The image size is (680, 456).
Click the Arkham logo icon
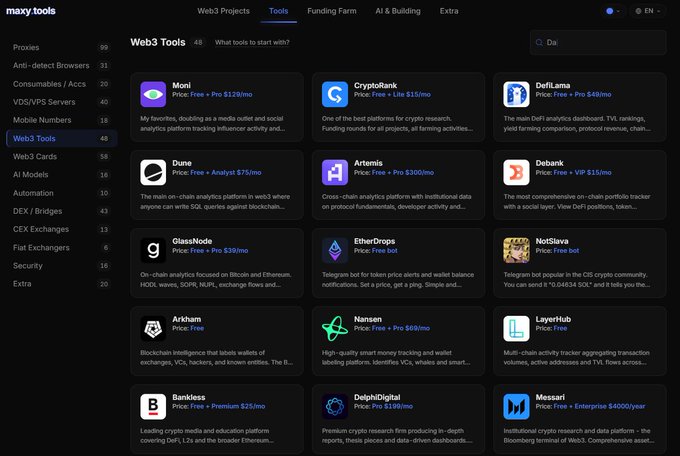click(153, 328)
